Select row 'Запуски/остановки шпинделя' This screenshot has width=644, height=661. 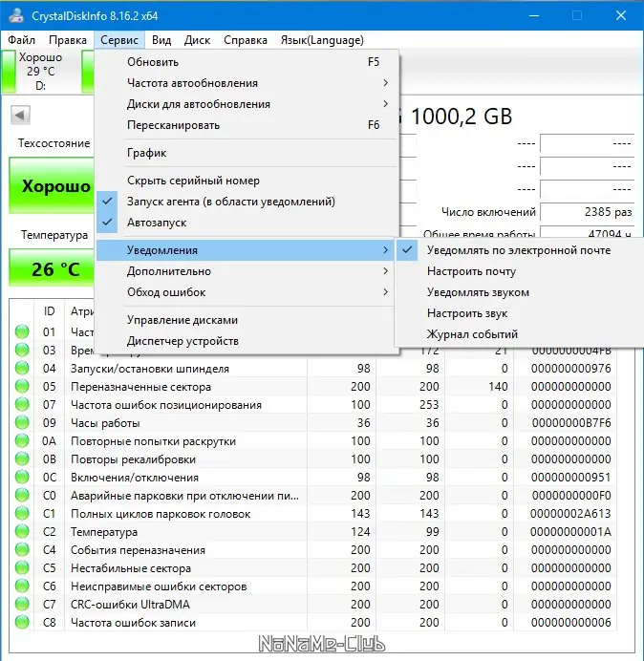[312, 369]
